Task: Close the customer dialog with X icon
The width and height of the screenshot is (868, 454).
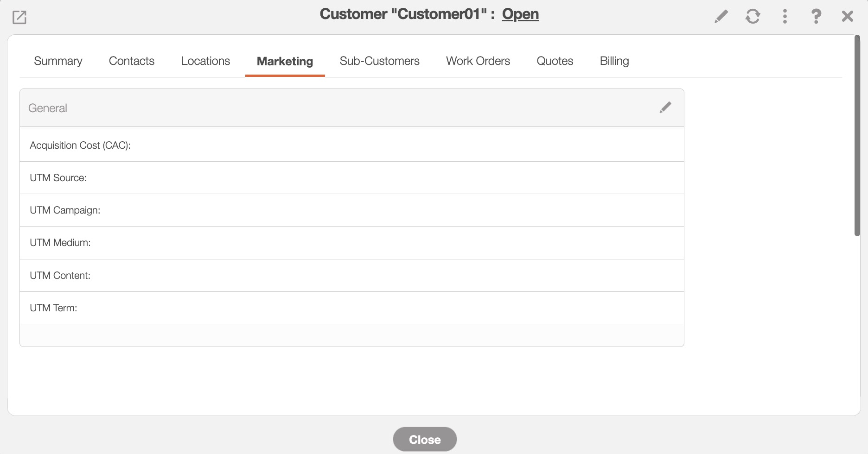Action: coord(847,17)
